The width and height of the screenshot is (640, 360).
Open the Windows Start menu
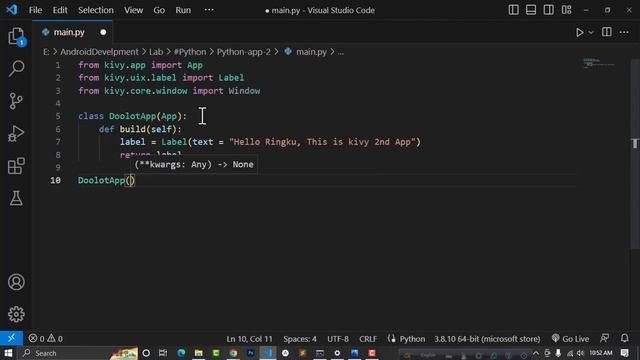8,353
